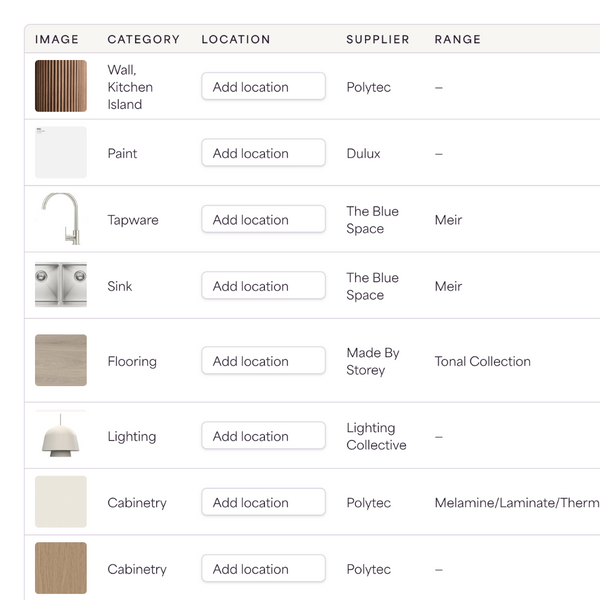Image resolution: width=600 pixels, height=600 pixels.
Task: Sort by the Category column header
Action: 143,39
